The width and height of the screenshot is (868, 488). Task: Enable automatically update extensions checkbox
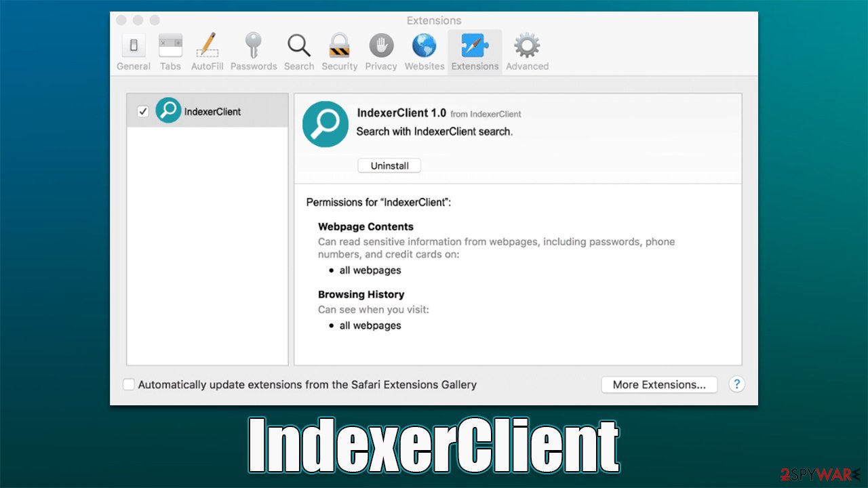coord(129,384)
